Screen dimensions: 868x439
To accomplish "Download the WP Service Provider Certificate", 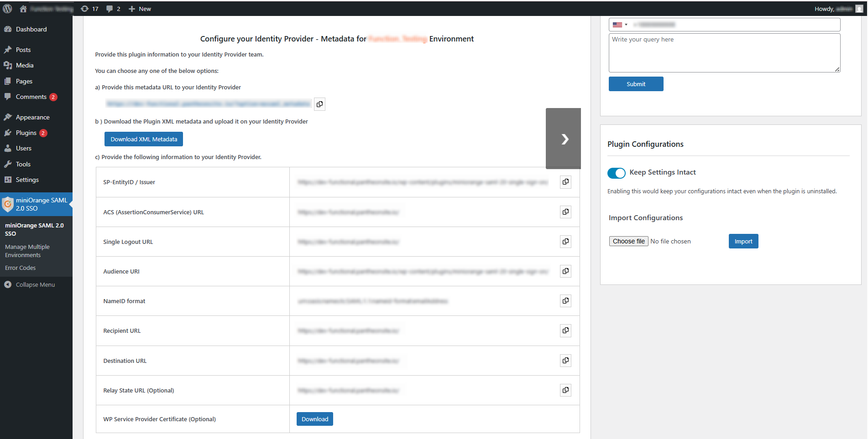I will point(315,419).
